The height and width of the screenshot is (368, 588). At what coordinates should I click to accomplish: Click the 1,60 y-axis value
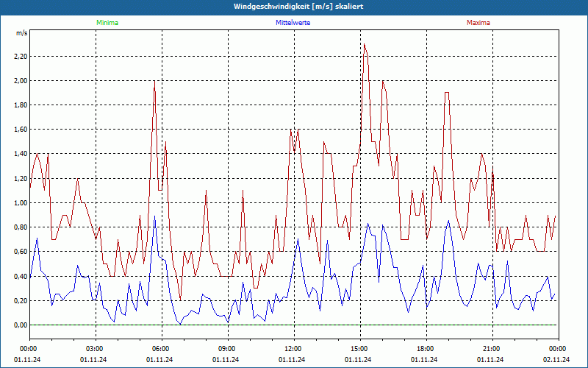click(x=21, y=130)
